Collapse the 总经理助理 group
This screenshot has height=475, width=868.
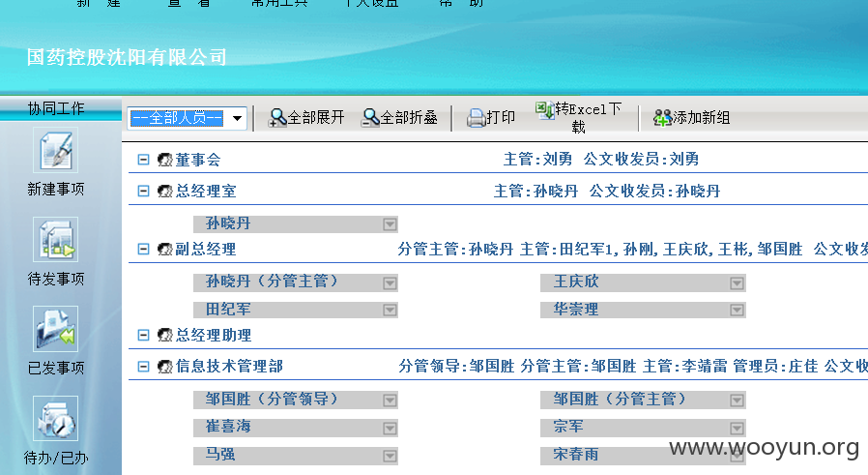click(x=143, y=335)
